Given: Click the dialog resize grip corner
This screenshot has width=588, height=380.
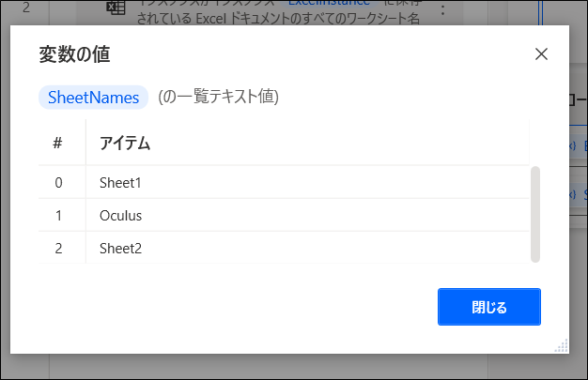Looking at the screenshot, I should pyautogui.click(x=562, y=346).
